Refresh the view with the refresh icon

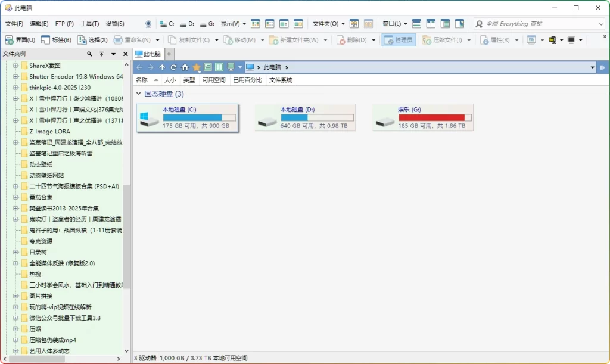tap(173, 67)
